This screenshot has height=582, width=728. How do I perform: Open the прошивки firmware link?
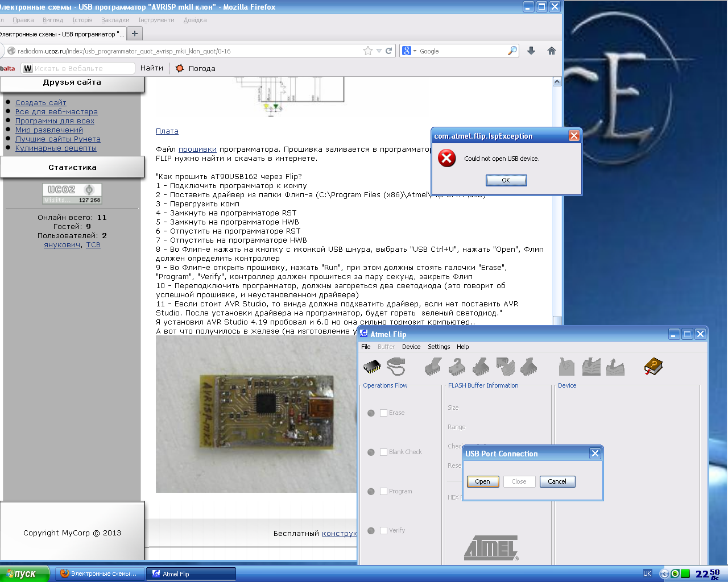pyautogui.click(x=197, y=149)
